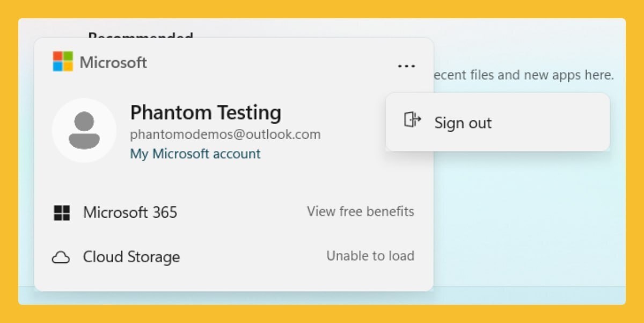Click the Cloud Storage label
Viewport: 644px width, 323px height.
point(131,257)
